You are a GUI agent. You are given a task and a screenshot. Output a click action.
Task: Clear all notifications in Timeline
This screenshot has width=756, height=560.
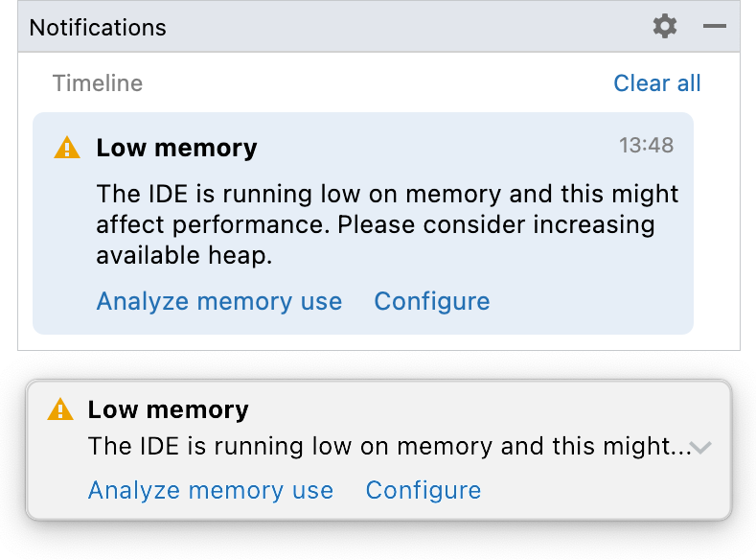coord(657,83)
